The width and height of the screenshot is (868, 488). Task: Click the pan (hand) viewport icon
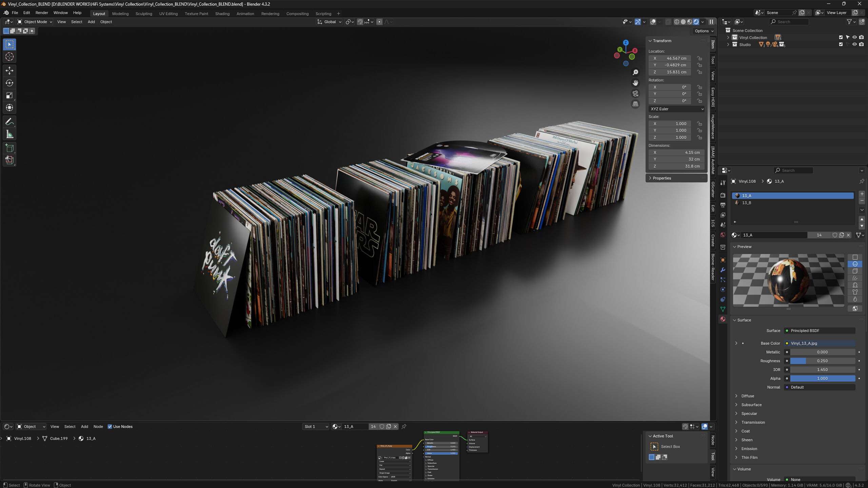(635, 83)
